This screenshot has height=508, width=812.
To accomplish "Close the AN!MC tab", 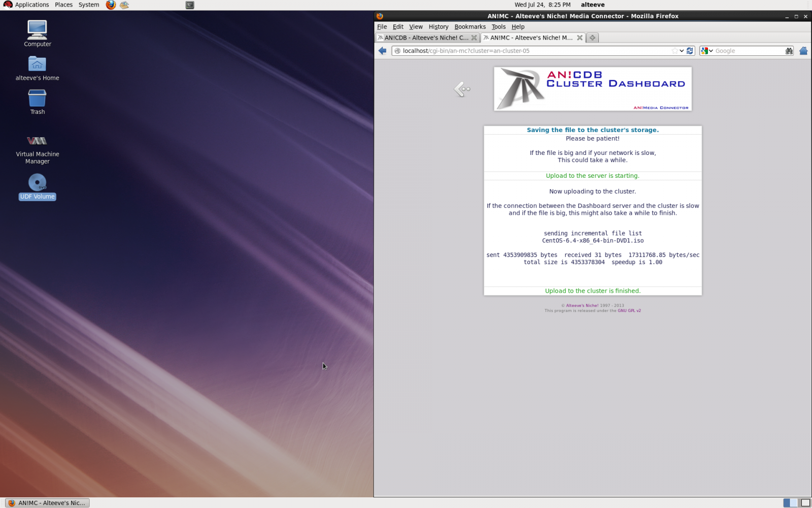I will pyautogui.click(x=580, y=38).
